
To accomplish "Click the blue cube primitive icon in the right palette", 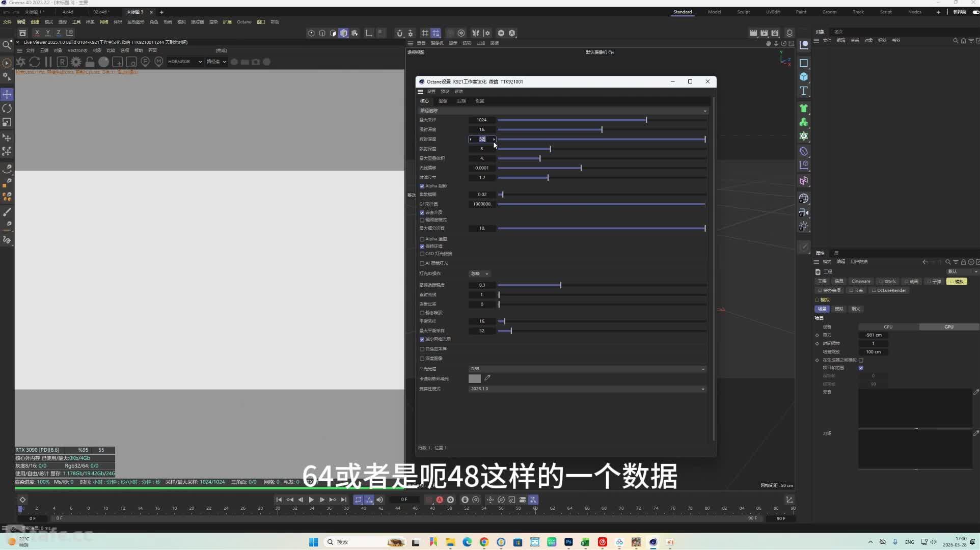I will click(x=804, y=77).
